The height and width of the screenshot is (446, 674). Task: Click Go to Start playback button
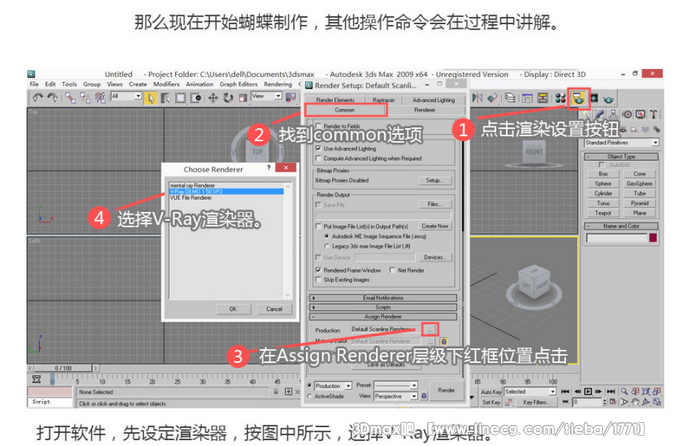(565, 391)
